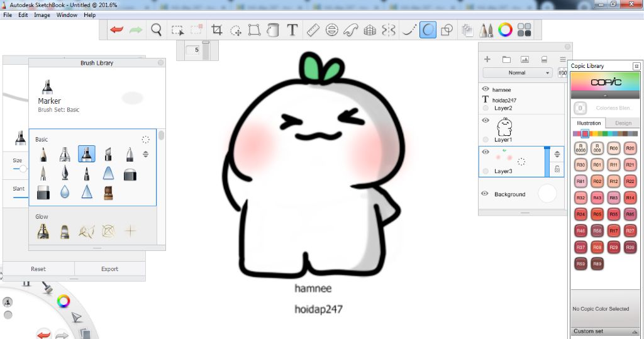This screenshot has width=644, height=339.
Task: Click the round marker beside Layer3 name
Action: coord(486,171)
